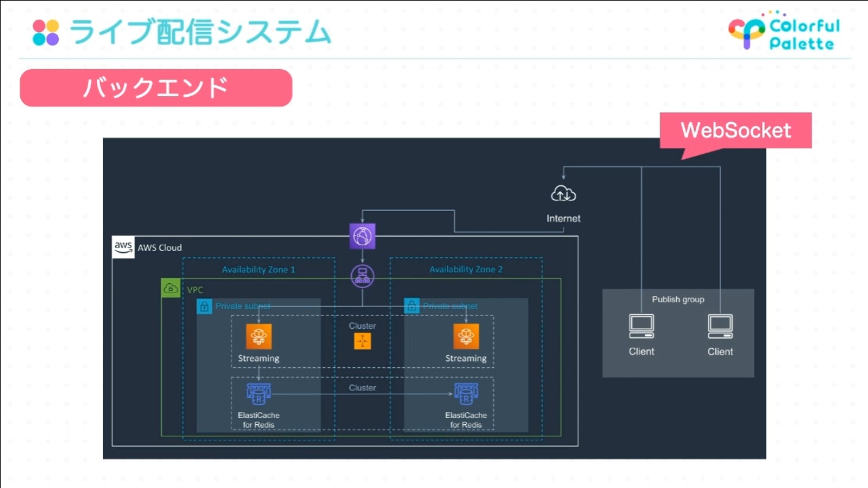The height and width of the screenshot is (488, 868).
Task: Click the "Streaming" label in Zone 1
Action: coord(259,359)
